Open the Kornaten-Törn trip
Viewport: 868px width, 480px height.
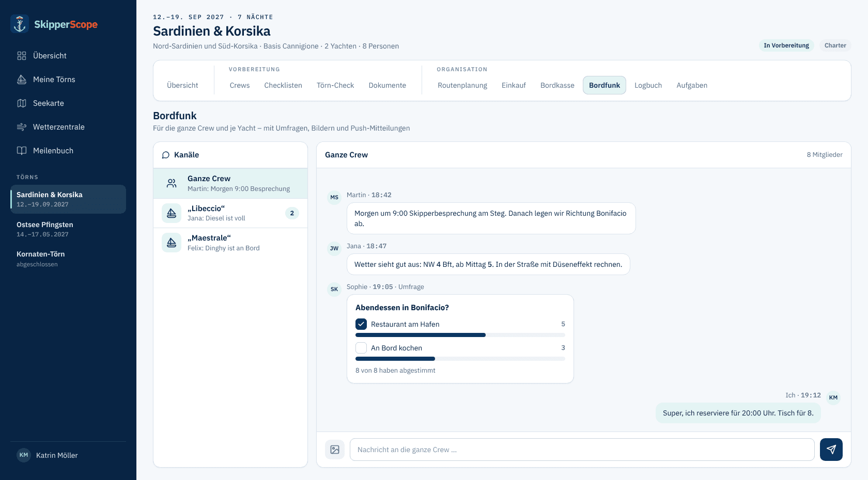(68, 259)
